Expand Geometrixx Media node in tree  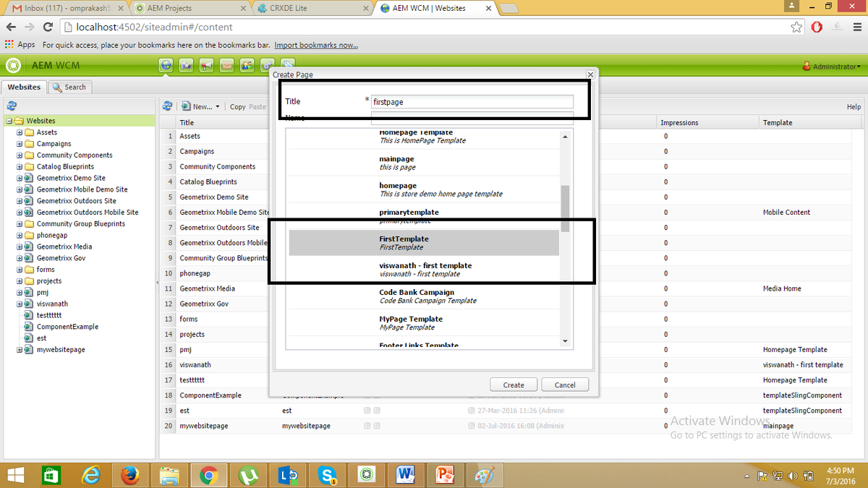[20, 247]
